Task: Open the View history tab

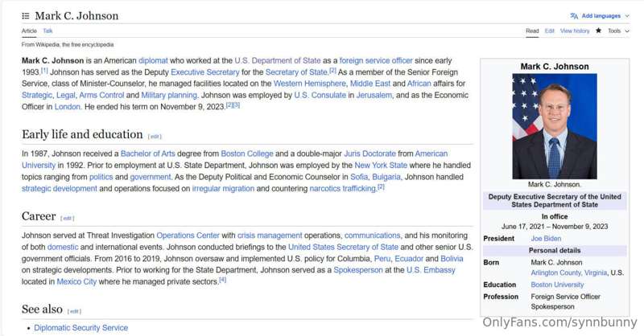Action: point(575,31)
